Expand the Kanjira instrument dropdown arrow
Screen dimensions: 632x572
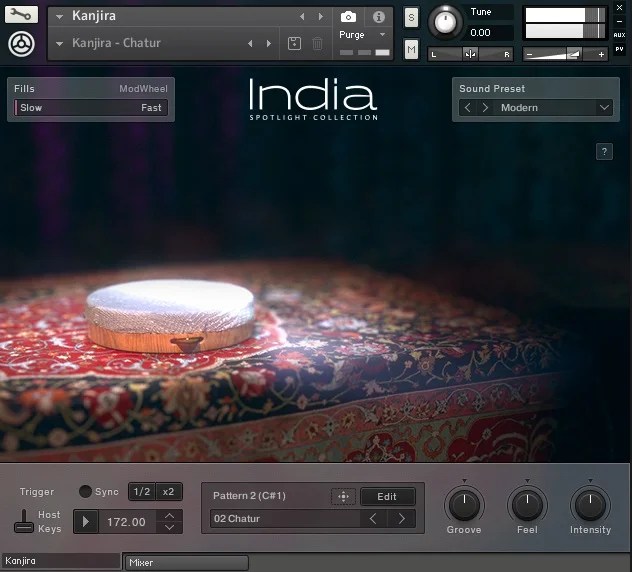pos(60,17)
